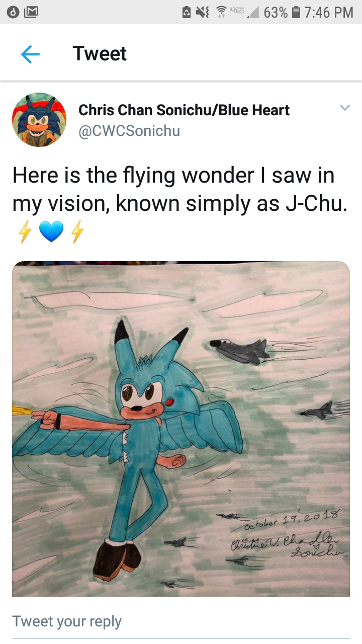The height and width of the screenshot is (644, 362).
Task: Tap the battery indicator icon
Action: (297, 12)
